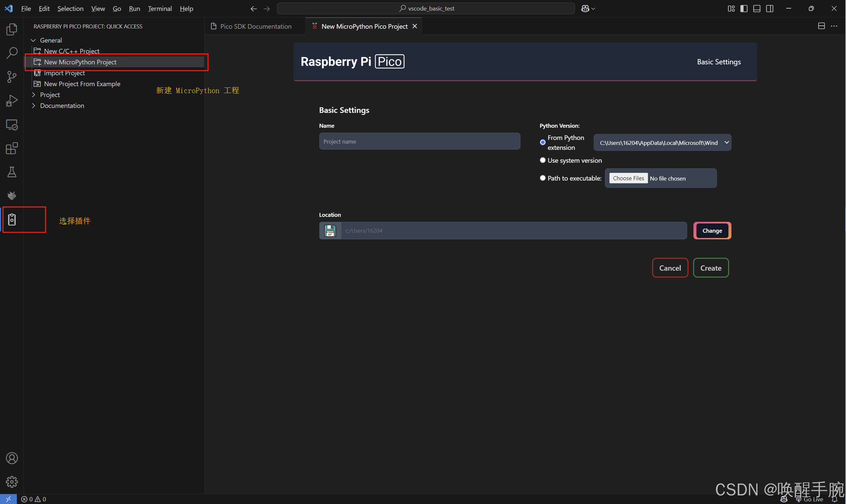Image resolution: width=846 pixels, height=504 pixels.
Task: Click the Raspberry Pi Pico sidebar icon
Action: (12, 219)
